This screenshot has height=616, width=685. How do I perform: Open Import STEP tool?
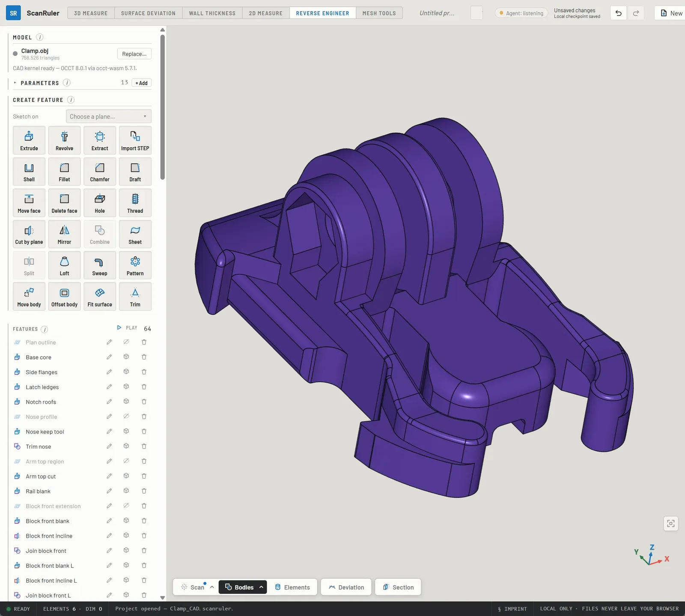pos(135,140)
